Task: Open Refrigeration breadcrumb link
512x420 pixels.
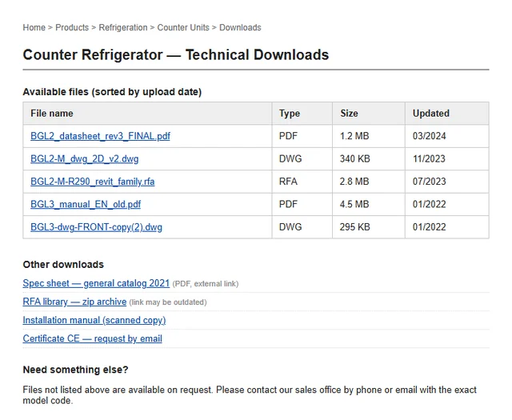Action: click(x=123, y=27)
